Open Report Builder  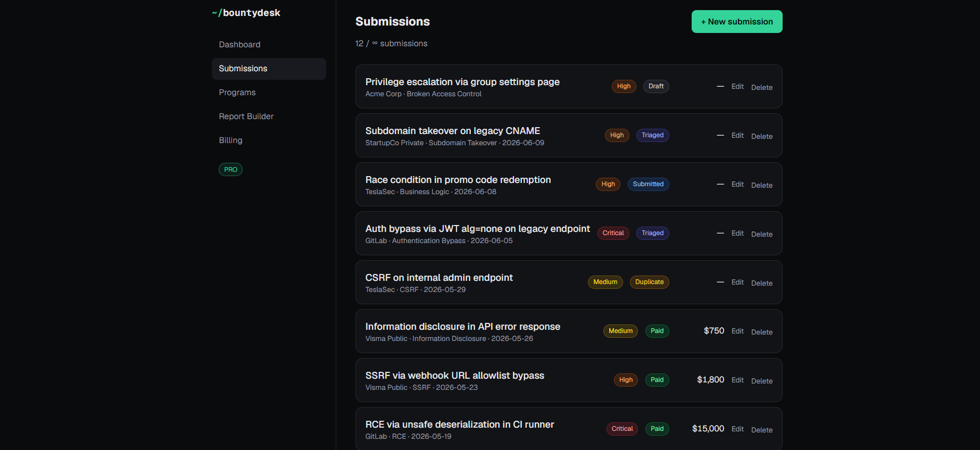(x=269, y=116)
